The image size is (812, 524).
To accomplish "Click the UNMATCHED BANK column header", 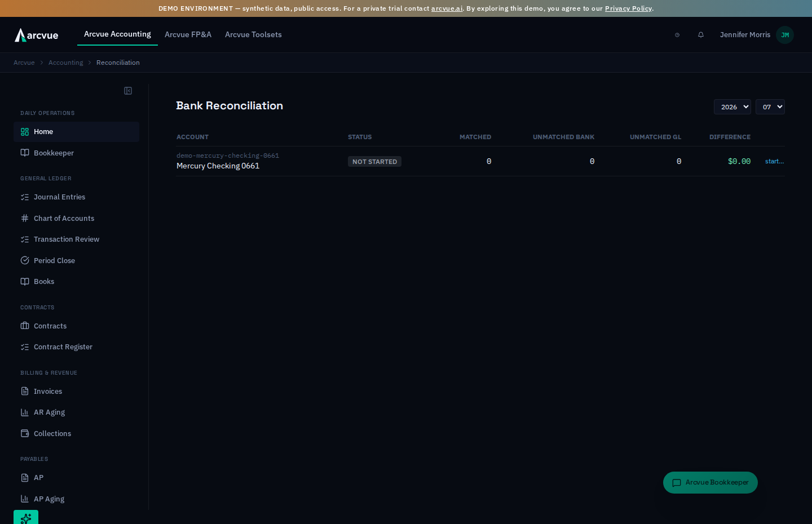I will pos(563,137).
